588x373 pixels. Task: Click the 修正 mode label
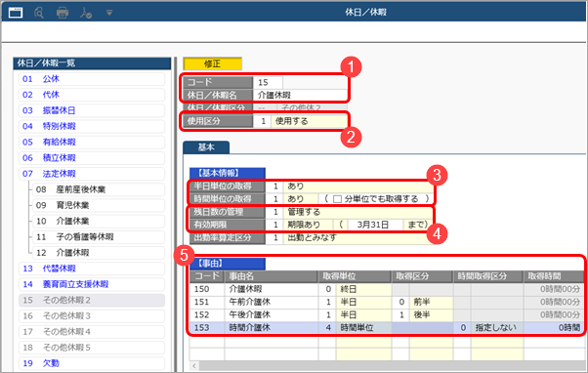tap(212, 63)
